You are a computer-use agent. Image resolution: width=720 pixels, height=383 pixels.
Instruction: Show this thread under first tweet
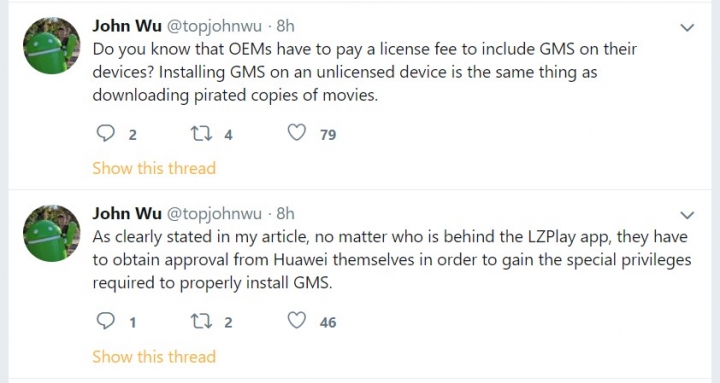(154, 168)
